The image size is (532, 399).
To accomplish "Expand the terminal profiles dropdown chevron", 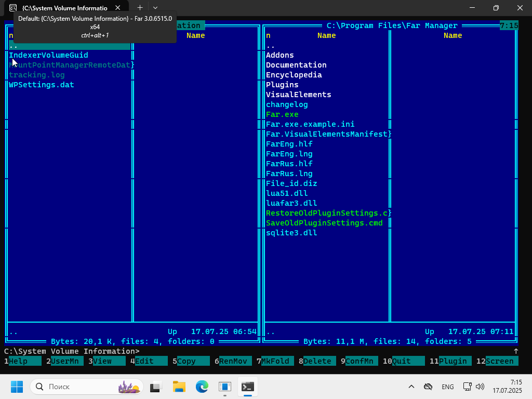I will (x=155, y=8).
